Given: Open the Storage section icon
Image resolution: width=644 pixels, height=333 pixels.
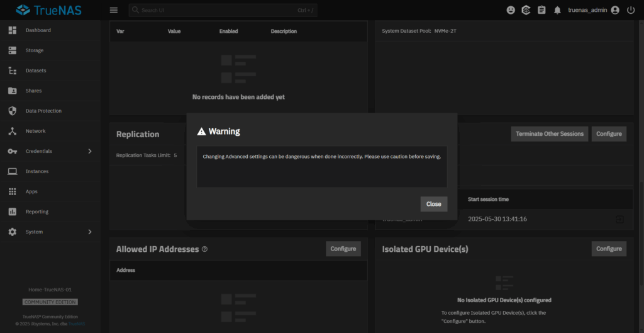Looking at the screenshot, I should tap(13, 50).
